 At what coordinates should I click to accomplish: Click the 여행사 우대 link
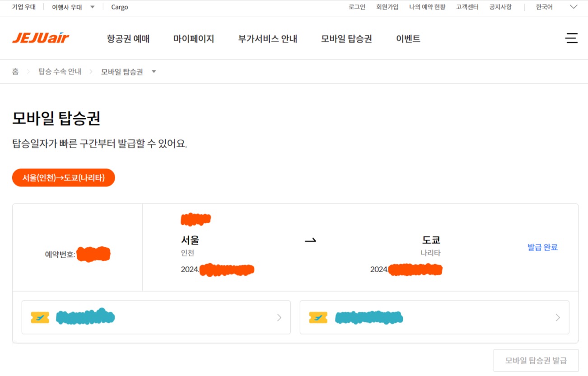tap(67, 7)
